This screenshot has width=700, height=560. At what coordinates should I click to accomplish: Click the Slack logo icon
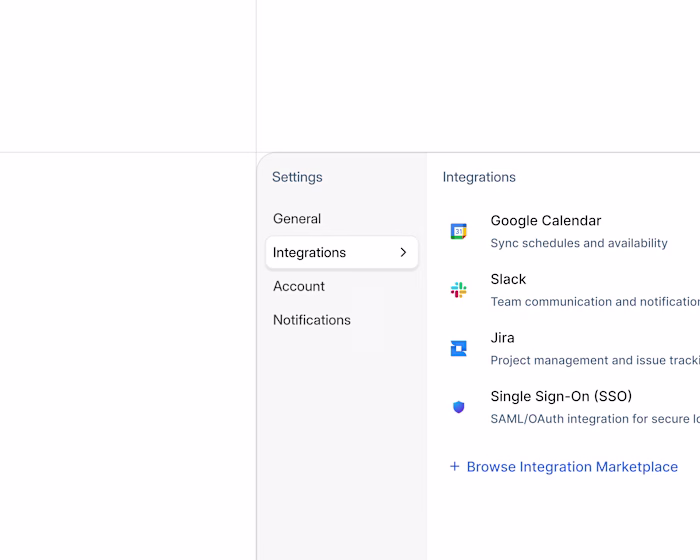pyautogui.click(x=458, y=290)
